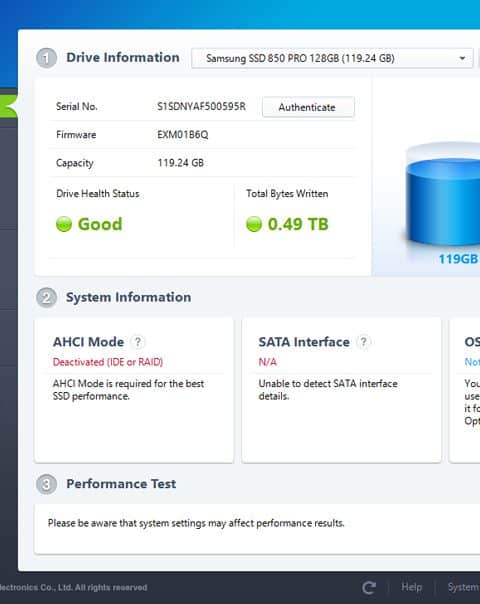Click the Unable to detect SATA interface message
This screenshot has height=604, width=480.
click(x=328, y=390)
